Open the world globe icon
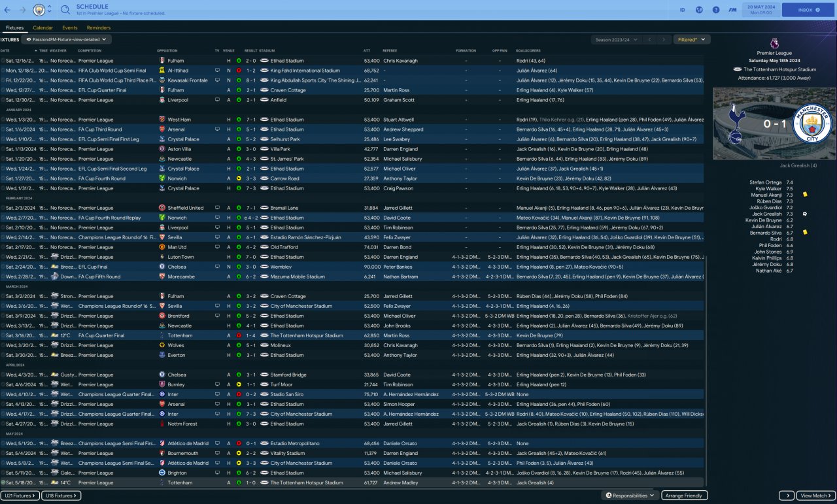This screenshot has width=837, height=504. pyautogui.click(x=699, y=10)
